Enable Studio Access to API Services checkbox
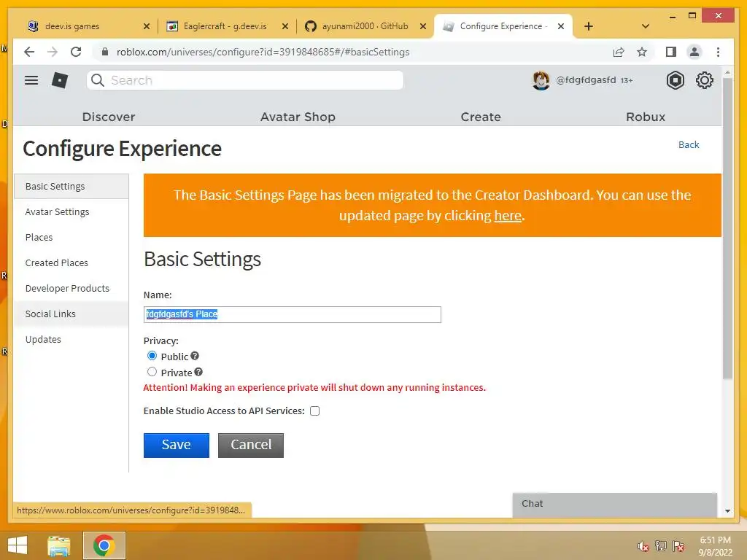Screen dimensions: 747x560 coord(315,411)
